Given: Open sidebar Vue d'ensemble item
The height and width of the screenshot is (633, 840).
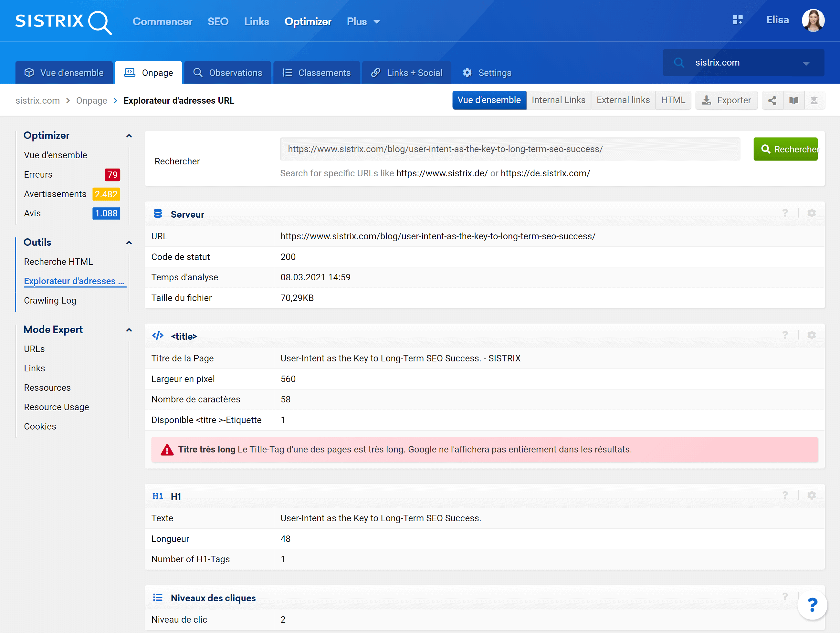Looking at the screenshot, I should [x=56, y=155].
